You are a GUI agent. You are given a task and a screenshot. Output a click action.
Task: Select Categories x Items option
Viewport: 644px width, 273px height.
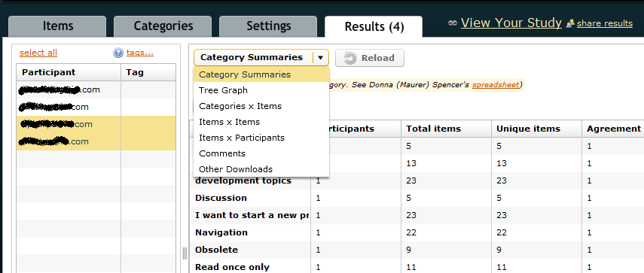(x=261, y=106)
